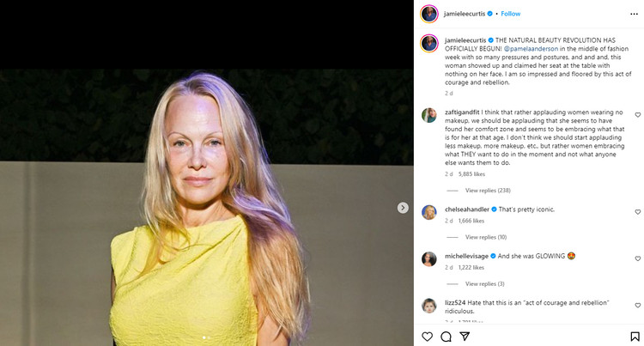644x346 pixels.
Task: View the 5,885 likes on zaftigandfit's comment
Action: click(471, 174)
